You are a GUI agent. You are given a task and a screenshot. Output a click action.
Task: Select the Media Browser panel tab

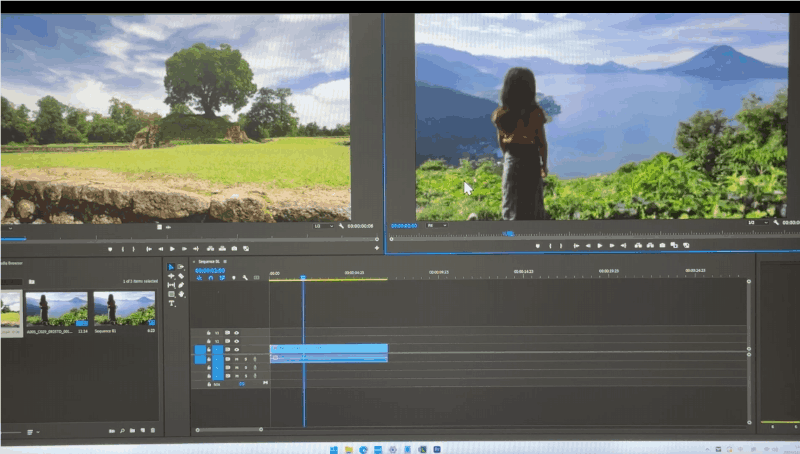11,263
